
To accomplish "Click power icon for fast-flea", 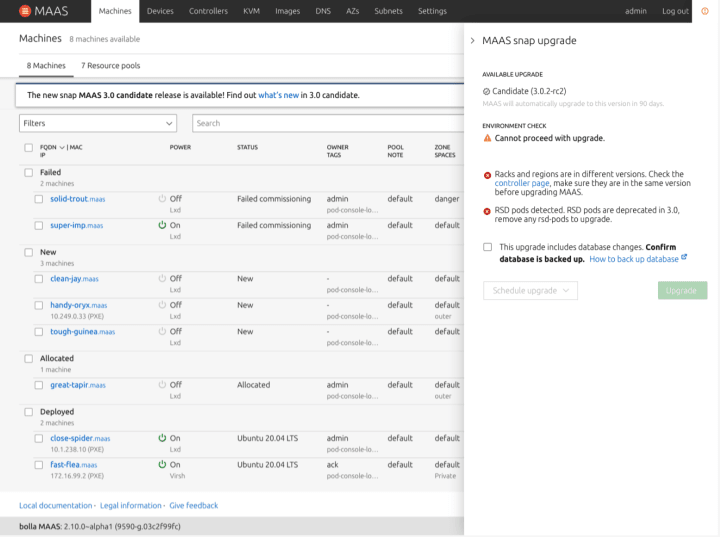I will pos(162,464).
